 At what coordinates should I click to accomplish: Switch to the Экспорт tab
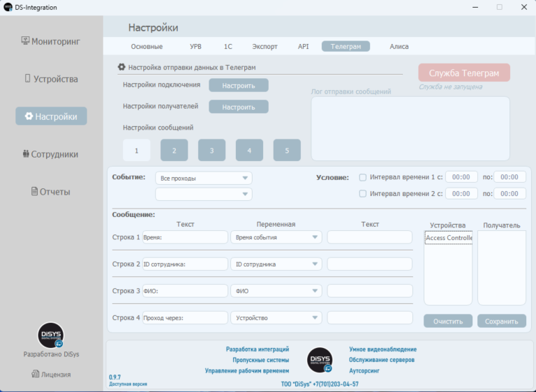[265, 47]
